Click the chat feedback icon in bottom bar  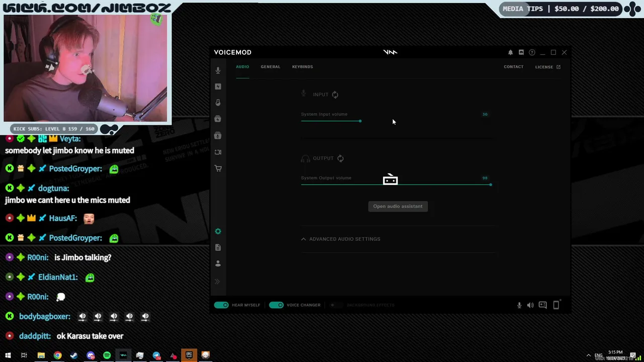click(x=543, y=305)
